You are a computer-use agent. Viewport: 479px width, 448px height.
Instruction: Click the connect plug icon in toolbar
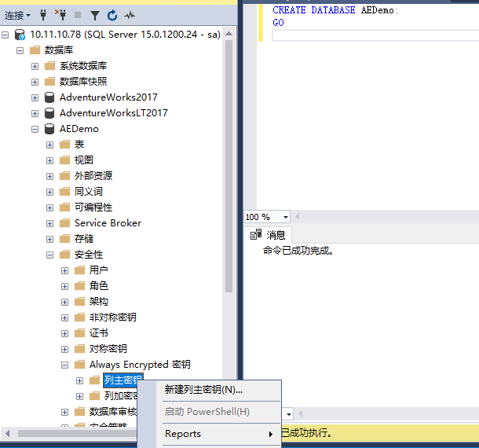[43, 15]
